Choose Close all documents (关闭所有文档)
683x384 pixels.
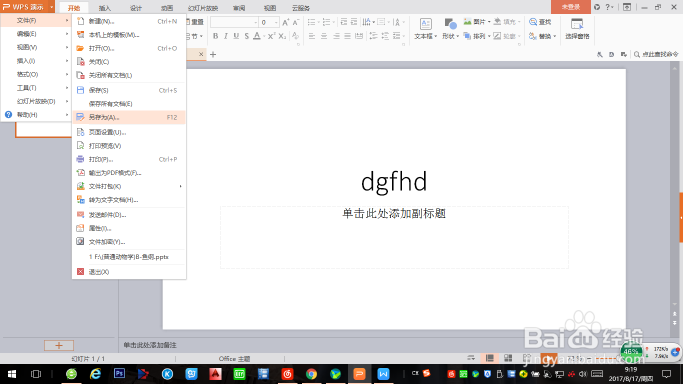pos(129,75)
